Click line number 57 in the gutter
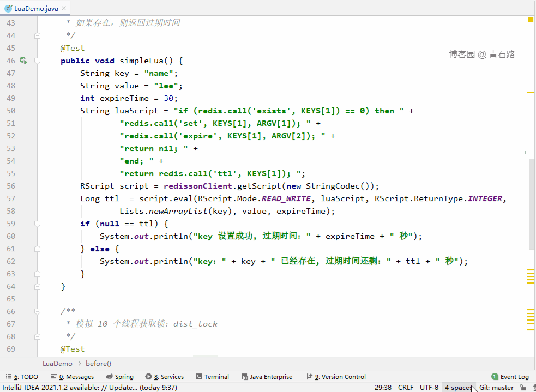536x392 pixels. [11, 198]
